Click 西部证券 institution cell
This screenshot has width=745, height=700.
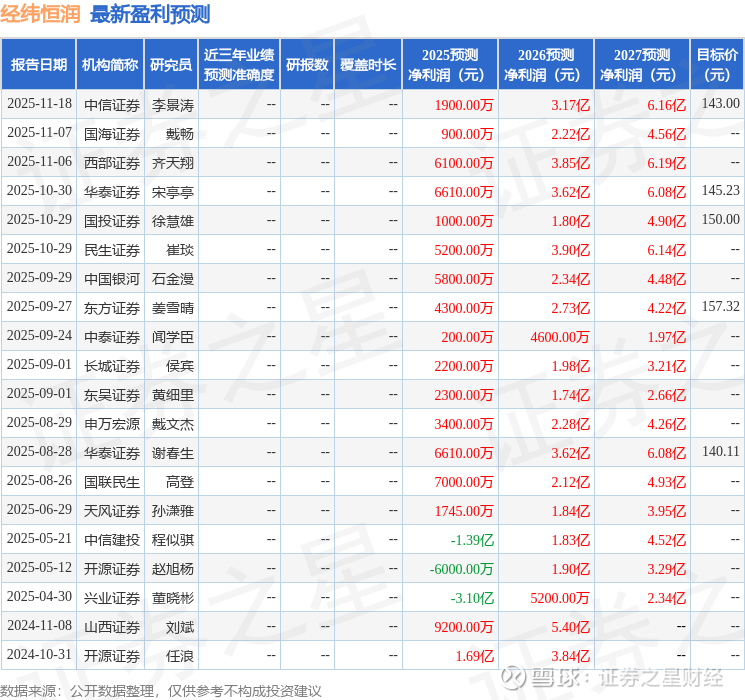112,163
